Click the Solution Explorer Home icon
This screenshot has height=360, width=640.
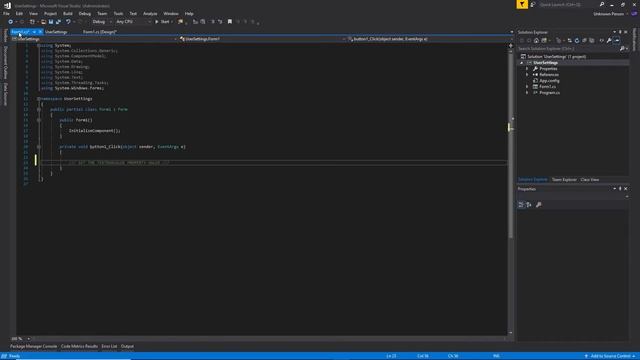536,40
